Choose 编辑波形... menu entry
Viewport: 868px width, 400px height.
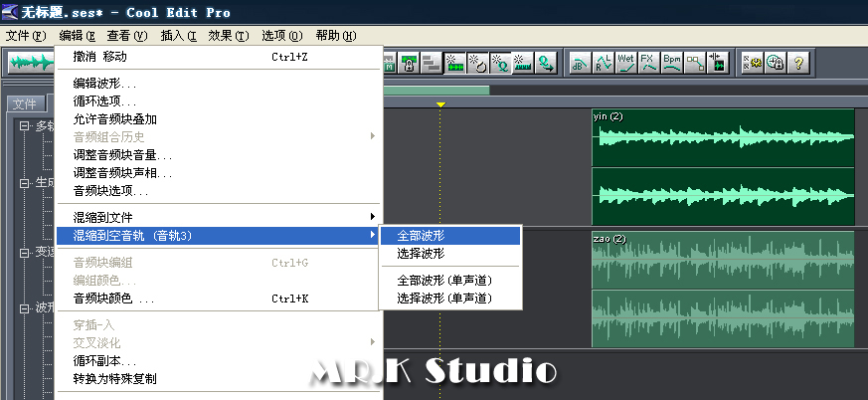pos(219,84)
